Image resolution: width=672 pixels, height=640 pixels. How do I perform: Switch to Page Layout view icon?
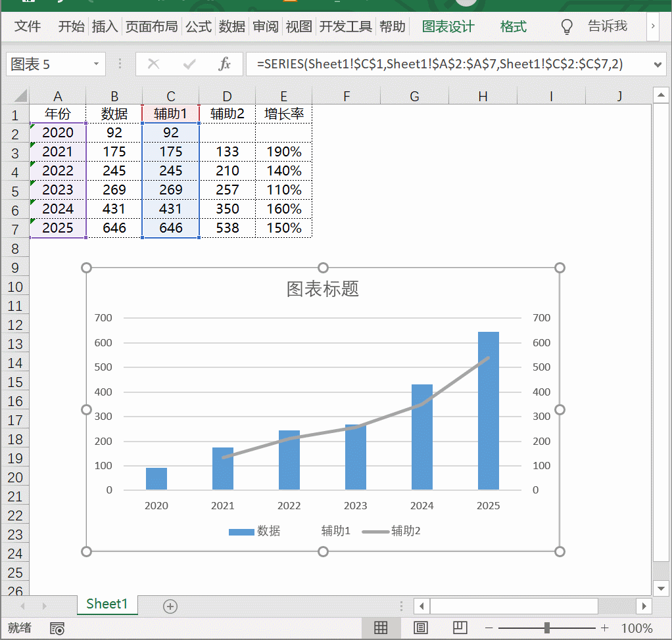(x=420, y=628)
